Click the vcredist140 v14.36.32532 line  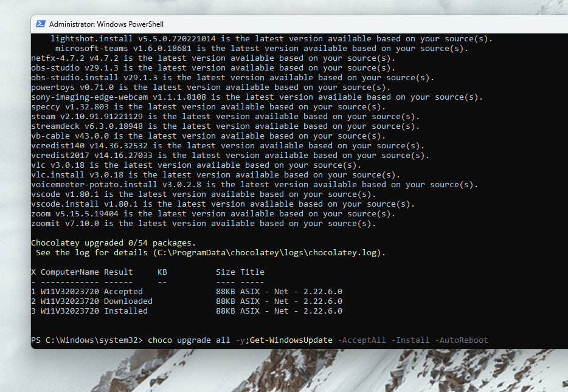[x=227, y=146]
